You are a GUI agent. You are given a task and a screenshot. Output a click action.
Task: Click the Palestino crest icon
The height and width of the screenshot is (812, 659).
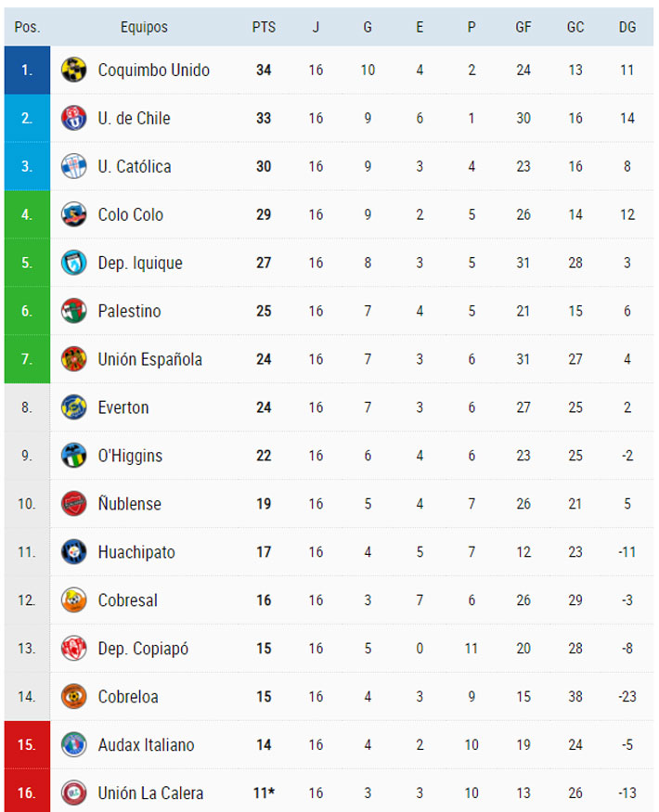click(73, 311)
